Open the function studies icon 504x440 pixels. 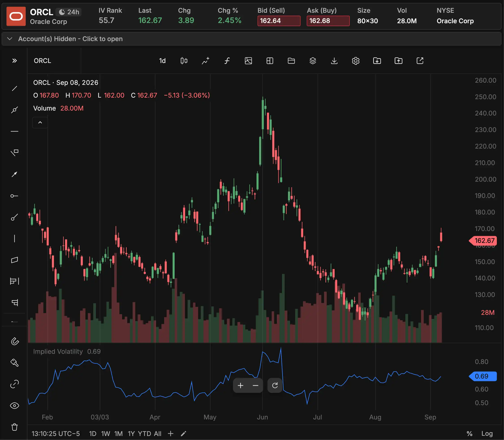227,61
